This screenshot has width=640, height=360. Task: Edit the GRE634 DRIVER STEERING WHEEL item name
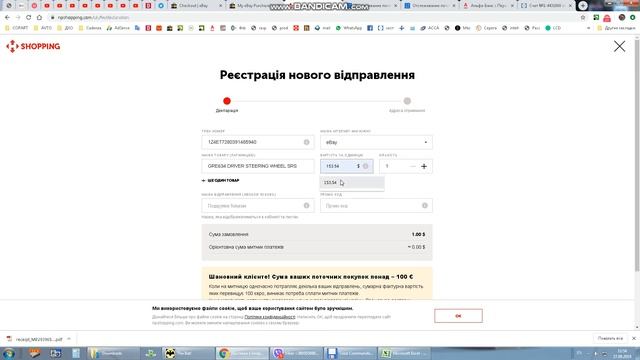tap(258, 166)
